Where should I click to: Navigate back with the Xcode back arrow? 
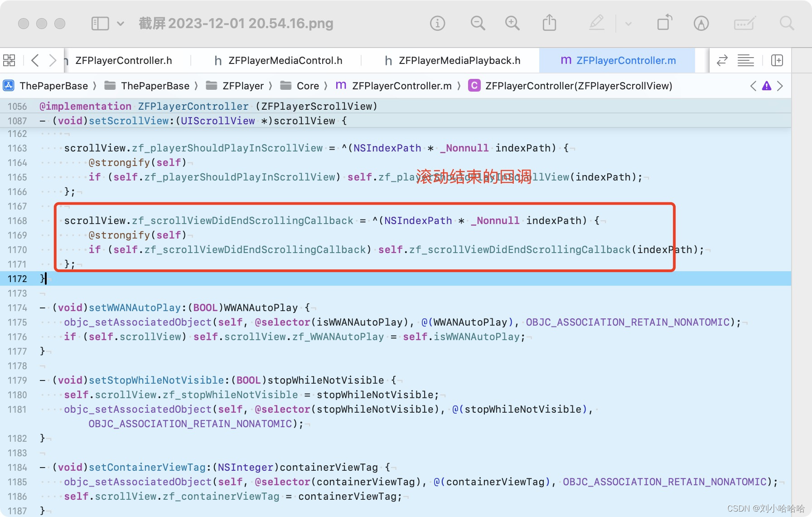point(35,60)
